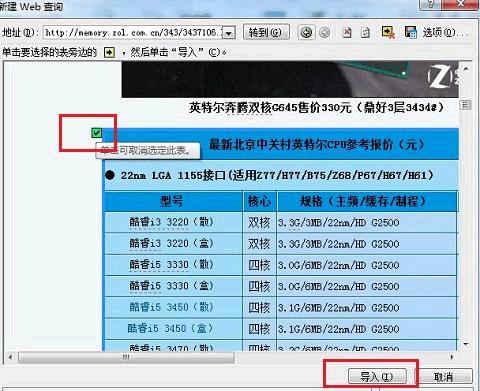Click the 核心 column header
480x391 pixels.
coord(259,201)
